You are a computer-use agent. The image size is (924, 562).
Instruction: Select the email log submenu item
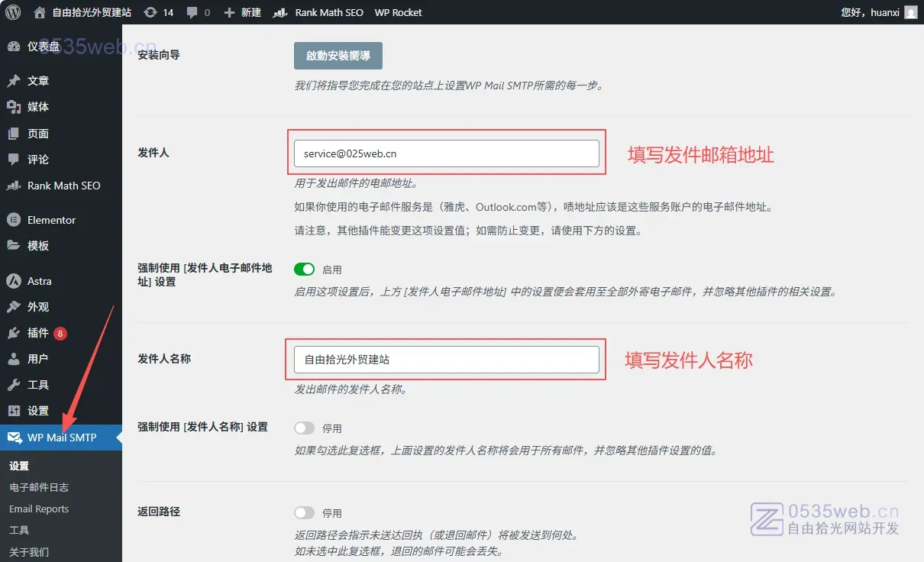click(39, 487)
